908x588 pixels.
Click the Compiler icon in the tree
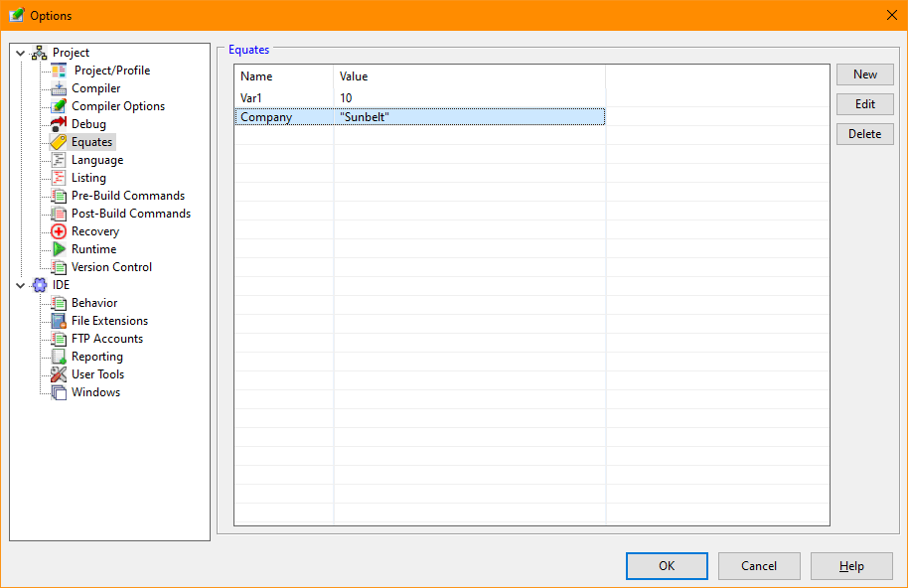click(x=59, y=88)
